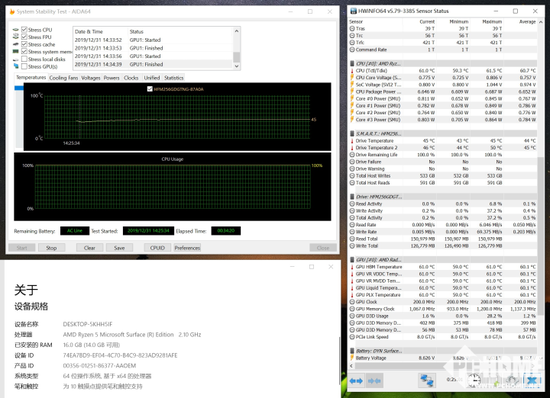The height and width of the screenshot is (398, 550).
Task: Toggle the HFM256GDGTNG-87A0A graph checkbox
Action: [150, 89]
